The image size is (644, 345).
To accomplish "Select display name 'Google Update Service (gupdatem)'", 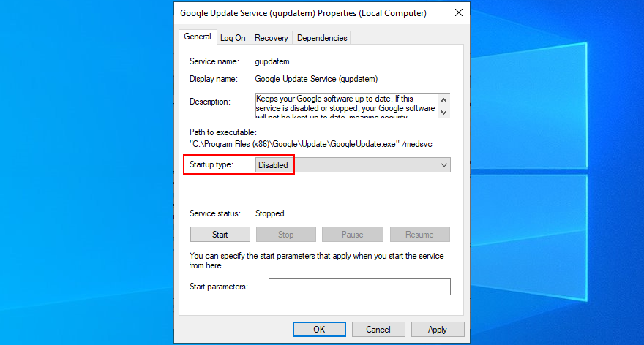I will pos(316,79).
